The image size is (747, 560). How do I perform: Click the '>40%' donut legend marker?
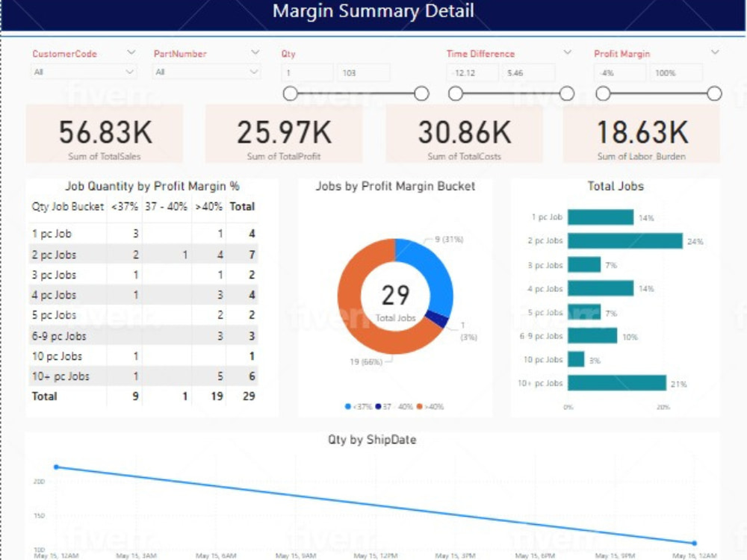(419, 407)
